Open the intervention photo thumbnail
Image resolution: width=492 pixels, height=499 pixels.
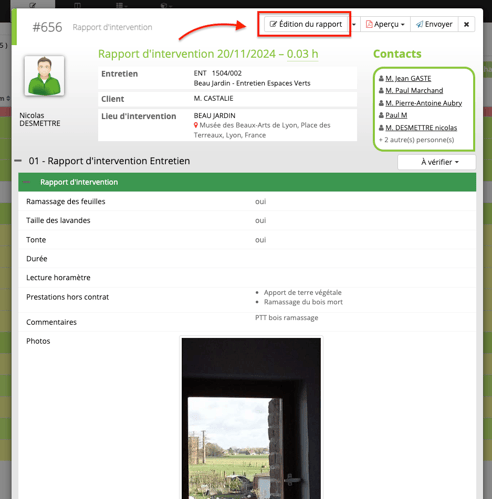click(x=251, y=418)
